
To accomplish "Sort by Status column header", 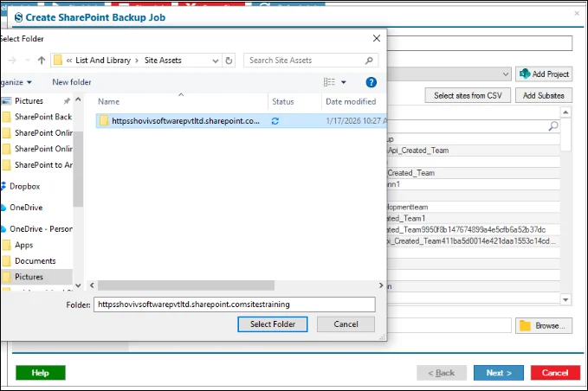I will pos(283,101).
